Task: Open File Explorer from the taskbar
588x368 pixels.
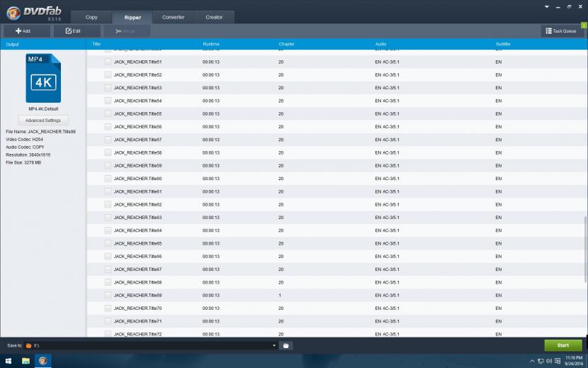Action: pos(26,361)
